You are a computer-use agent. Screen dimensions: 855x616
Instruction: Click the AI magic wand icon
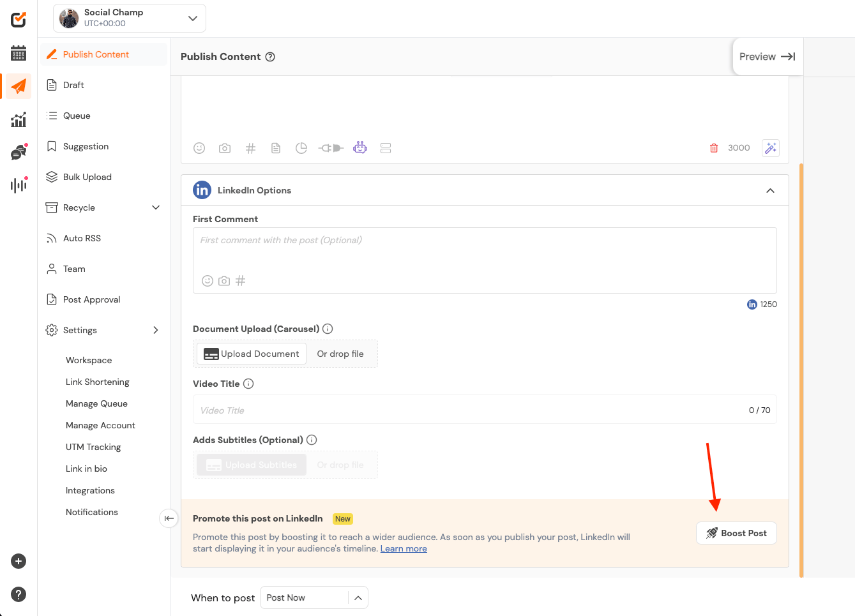771,148
